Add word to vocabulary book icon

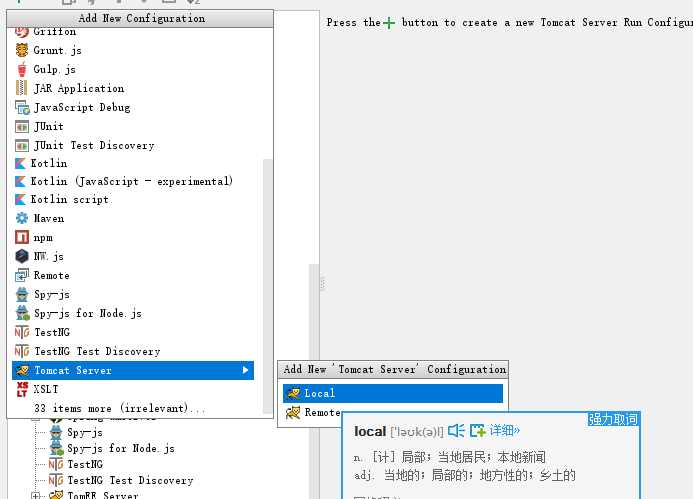[x=478, y=430]
